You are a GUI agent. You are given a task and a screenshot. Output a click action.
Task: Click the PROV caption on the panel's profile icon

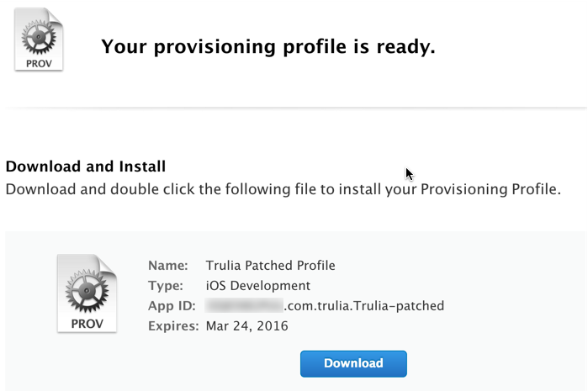click(87, 324)
